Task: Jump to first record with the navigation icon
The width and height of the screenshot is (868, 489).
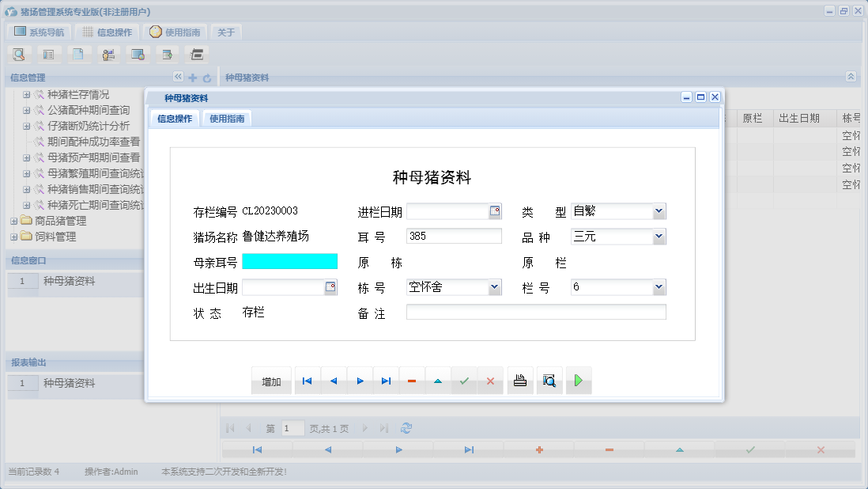Action: (x=307, y=381)
